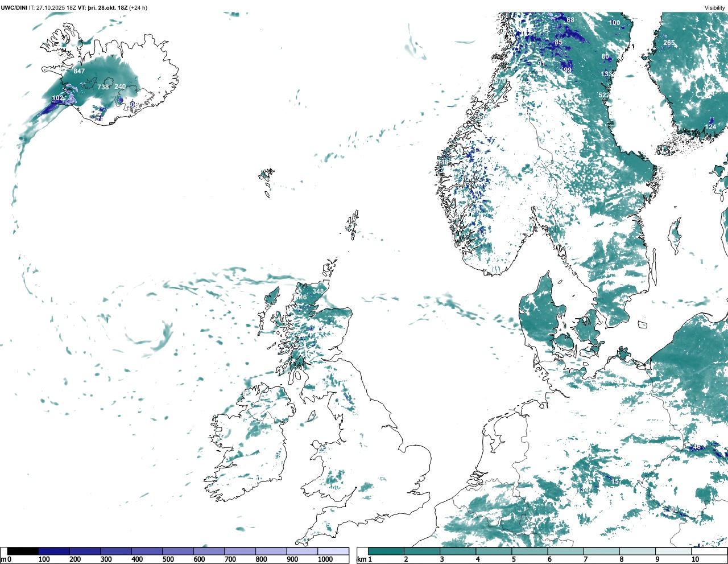This screenshot has height=564, width=728.
Task: Click the '847' value over west Iceland
Action: pyautogui.click(x=79, y=71)
